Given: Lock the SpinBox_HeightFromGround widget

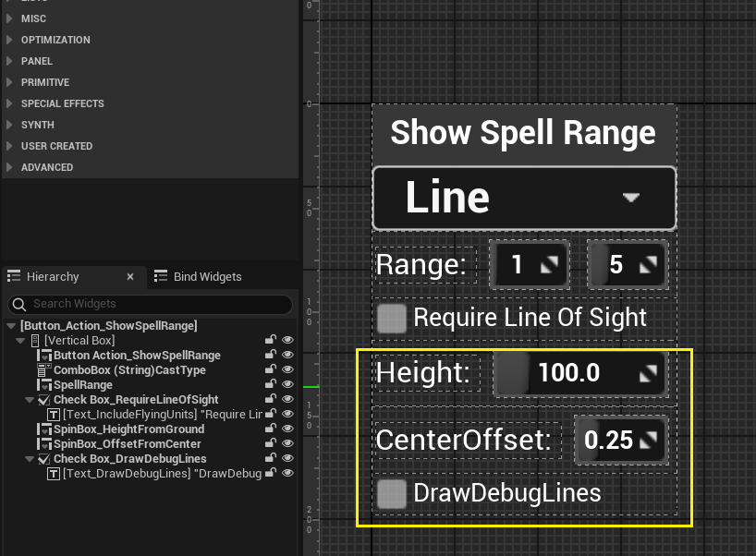Looking at the screenshot, I should pos(271,429).
